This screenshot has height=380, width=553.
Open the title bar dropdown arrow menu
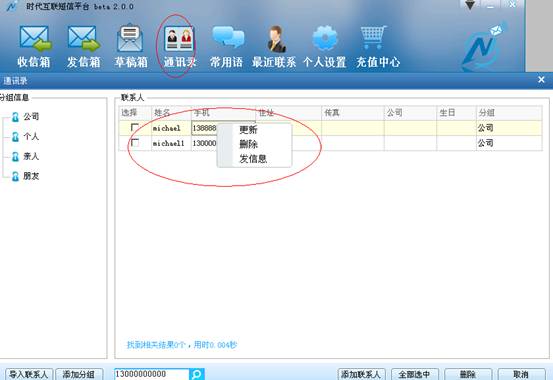pyautogui.click(x=470, y=5)
